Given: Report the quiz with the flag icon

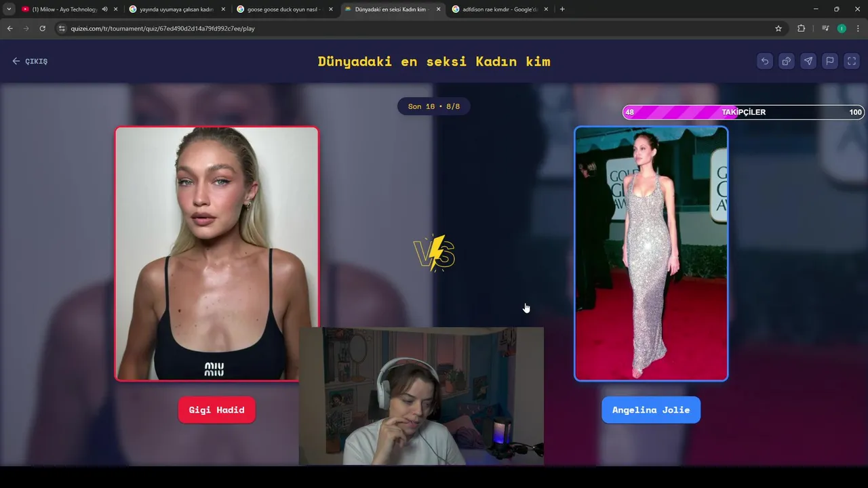Looking at the screenshot, I should 830,61.
